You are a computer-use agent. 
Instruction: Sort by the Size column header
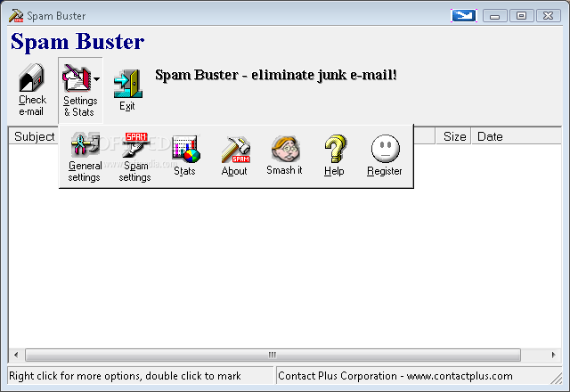click(453, 136)
